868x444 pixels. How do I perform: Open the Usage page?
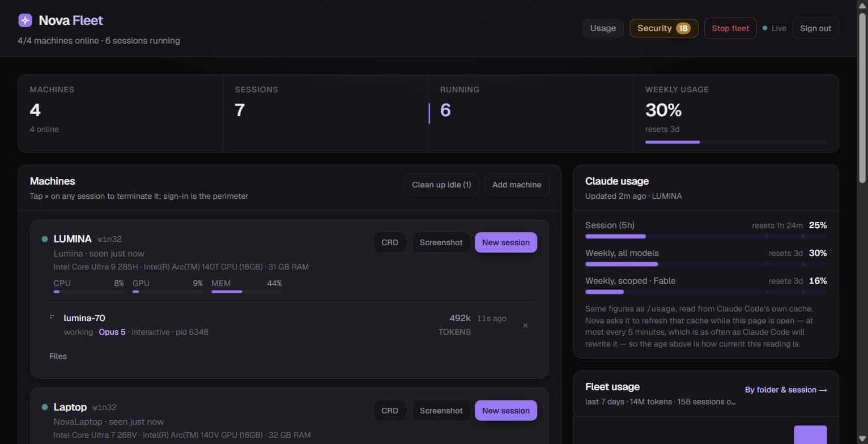603,28
